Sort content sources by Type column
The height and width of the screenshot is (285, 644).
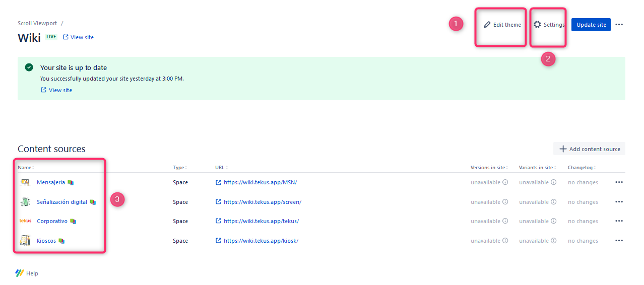click(179, 168)
